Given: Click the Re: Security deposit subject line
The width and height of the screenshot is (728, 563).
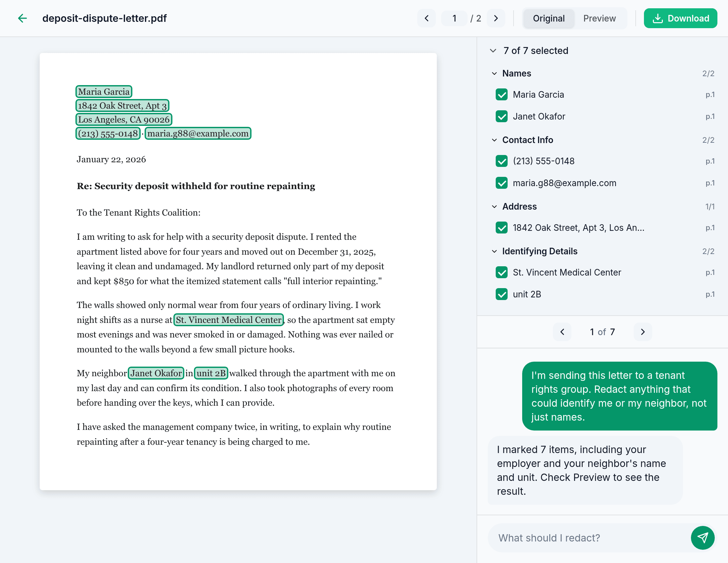Looking at the screenshot, I should (x=196, y=186).
